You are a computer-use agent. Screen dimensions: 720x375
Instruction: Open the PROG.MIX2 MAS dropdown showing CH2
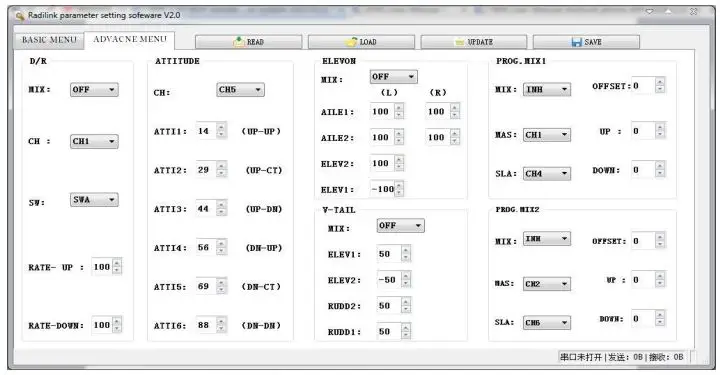(x=547, y=284)
